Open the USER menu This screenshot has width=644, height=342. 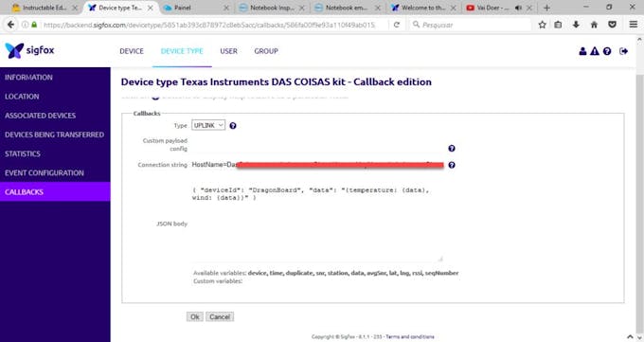click(x=228, y=51)
